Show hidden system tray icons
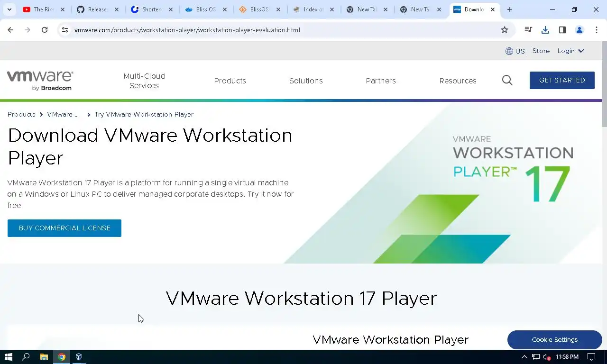 click(524, 357)
